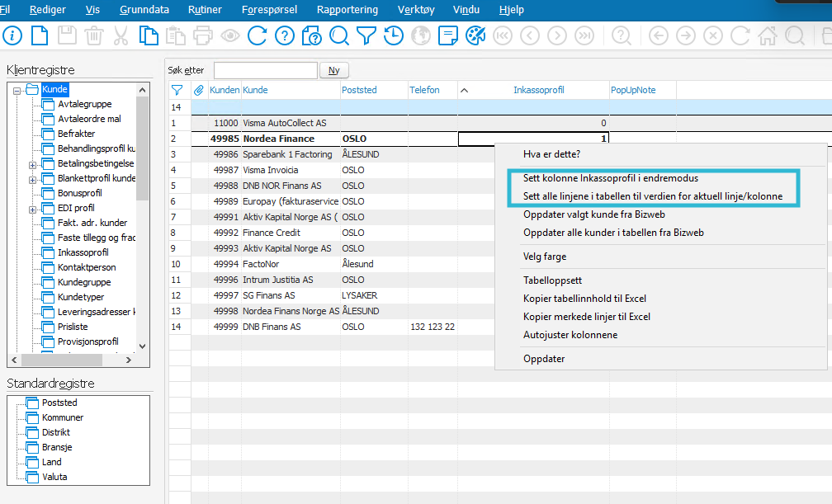Click the greyed-out globe icon
This screenshot has height=504, width=832.
coord(421,36)
